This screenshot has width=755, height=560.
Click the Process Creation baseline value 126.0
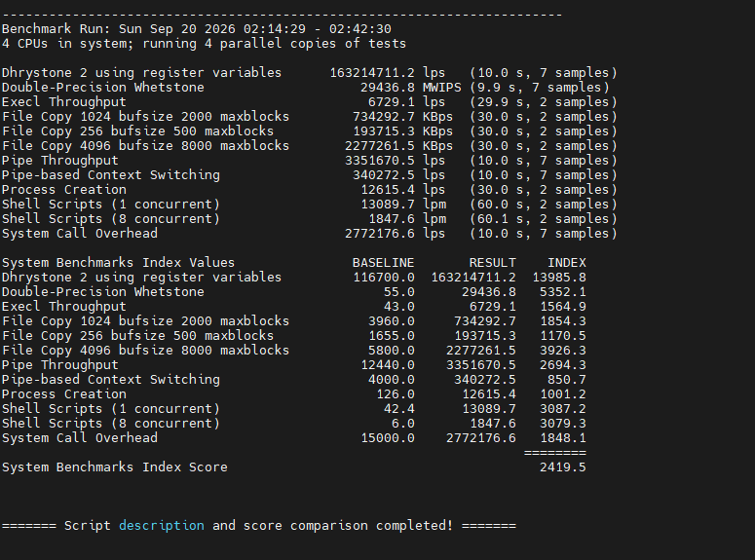tap(396, 393)
